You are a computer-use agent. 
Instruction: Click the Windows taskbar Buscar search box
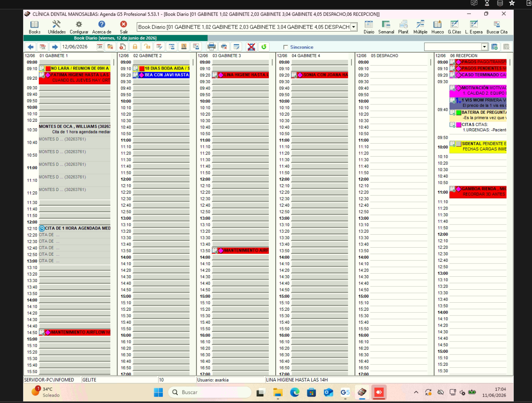point(210,392)
